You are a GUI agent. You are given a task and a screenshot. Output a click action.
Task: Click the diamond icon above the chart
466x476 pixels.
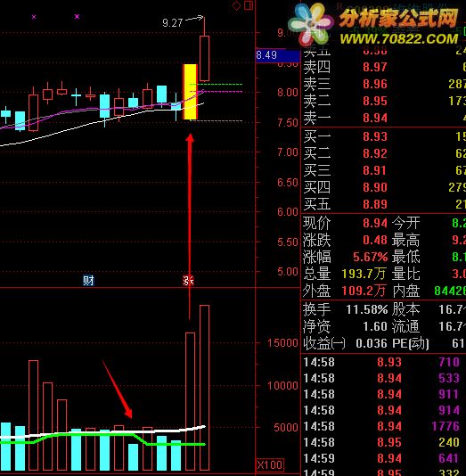point(236,5)
